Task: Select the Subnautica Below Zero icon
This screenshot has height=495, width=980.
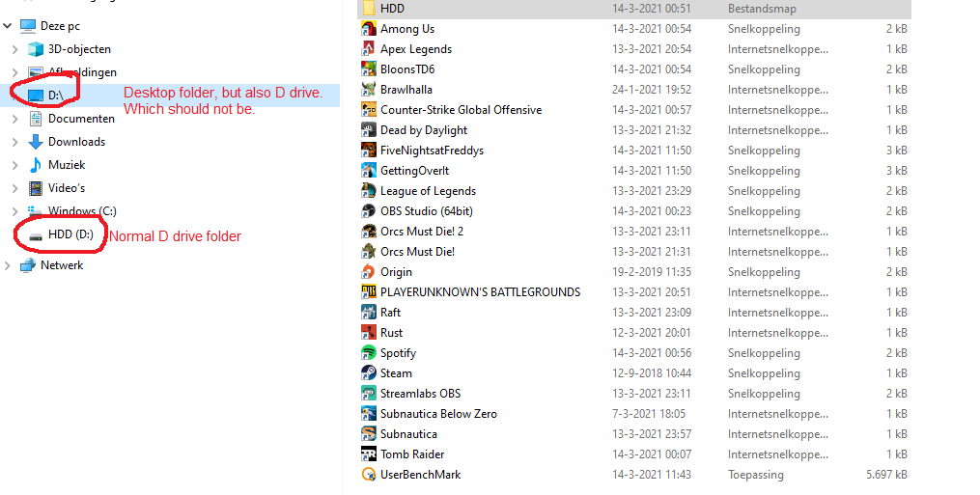Action: tap(369, 414)
